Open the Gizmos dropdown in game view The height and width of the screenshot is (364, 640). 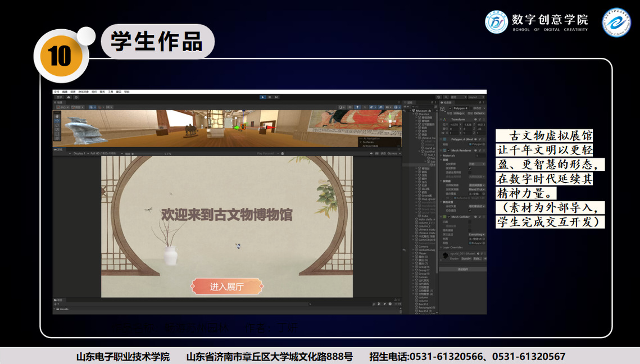392,153
